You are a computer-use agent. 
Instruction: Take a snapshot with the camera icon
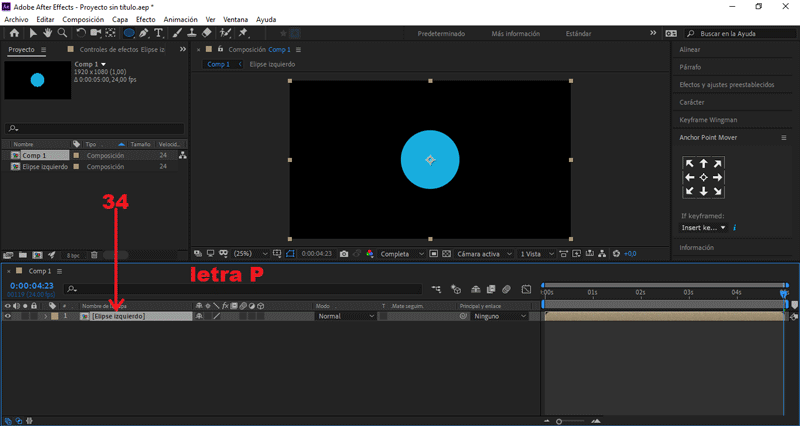343,254
